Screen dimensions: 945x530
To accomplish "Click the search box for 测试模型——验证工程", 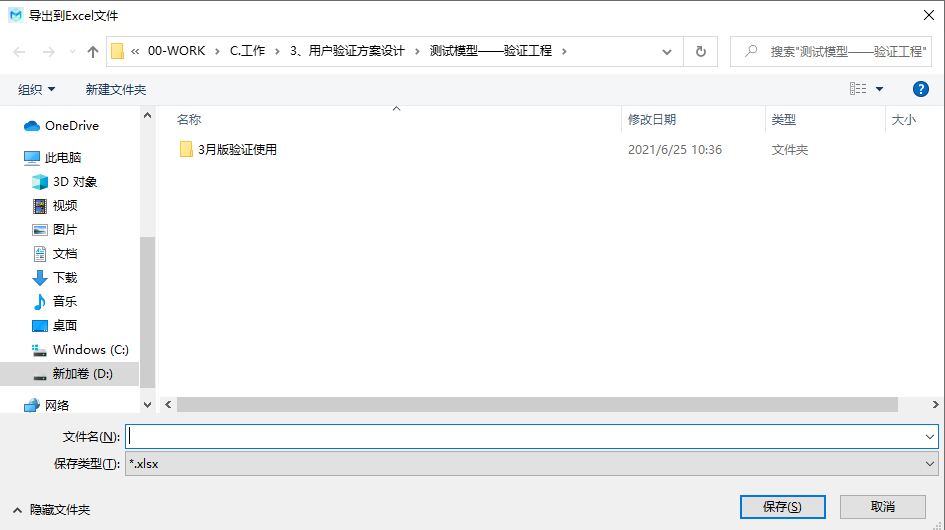I will (831, 52).
